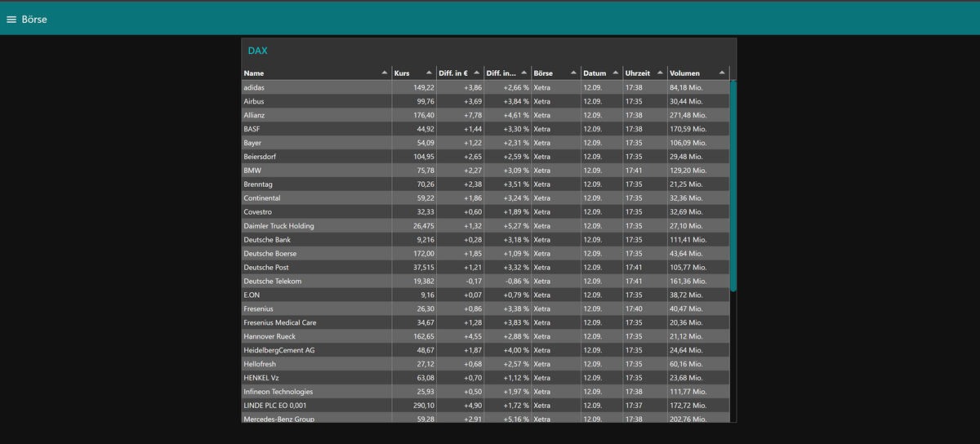
Task: Select HeidelbergCement AG row name
Action: click(279, 350)
